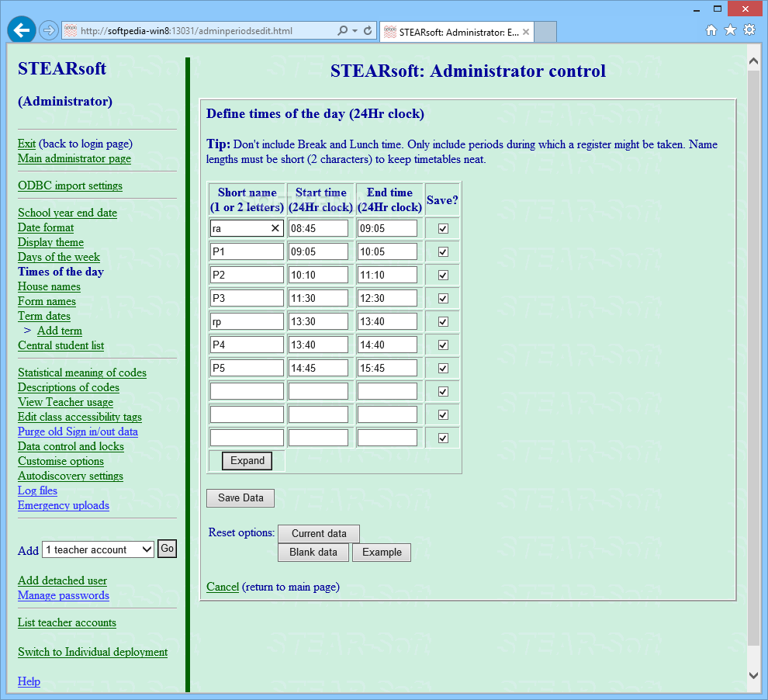The height and width of the screenshot is (700, 768).
Task: Open Add detached user link
Action: pos(63,580)
